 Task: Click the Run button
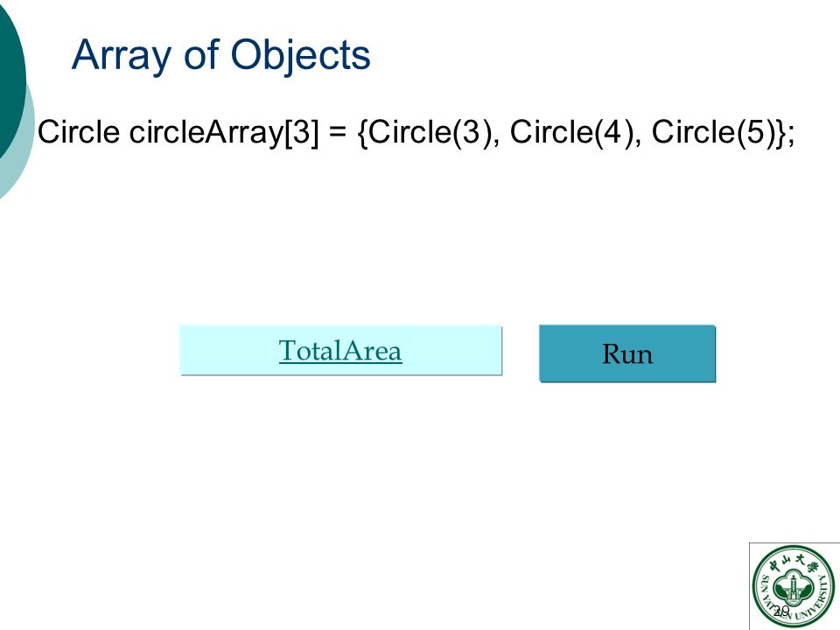coord(627,353)
